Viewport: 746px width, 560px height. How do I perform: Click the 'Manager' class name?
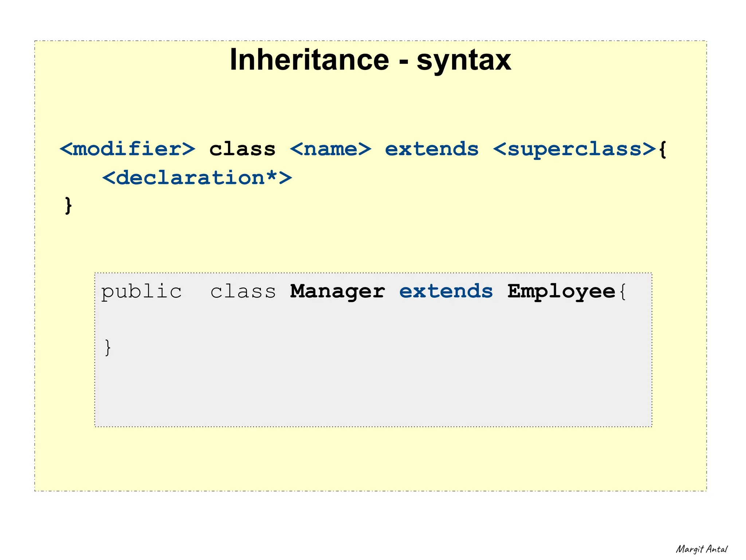pyautogui.click(x=337, y=292)
